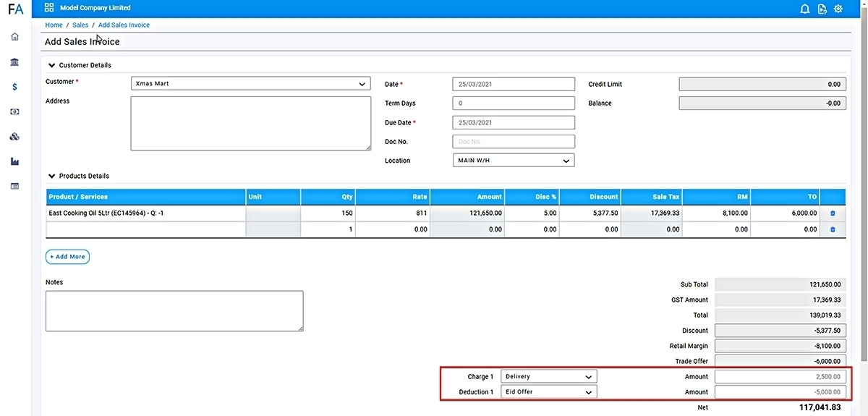
Task: Click the Amount cell showing 121,650.00
Action: tap(468, 213)
